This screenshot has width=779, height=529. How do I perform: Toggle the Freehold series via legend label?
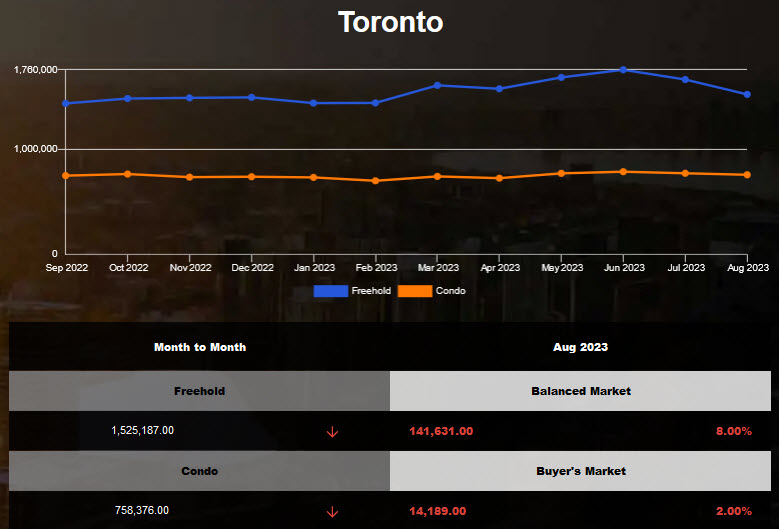pos(371,291)
